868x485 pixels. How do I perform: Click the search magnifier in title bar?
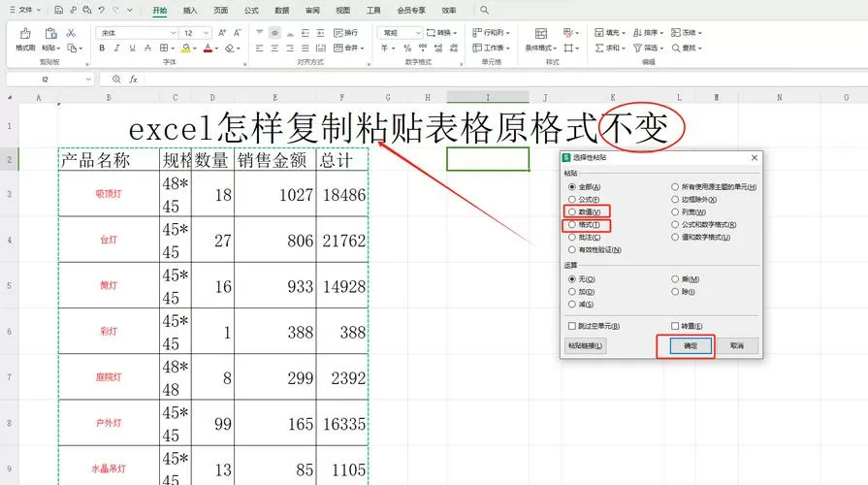(484, 10)
